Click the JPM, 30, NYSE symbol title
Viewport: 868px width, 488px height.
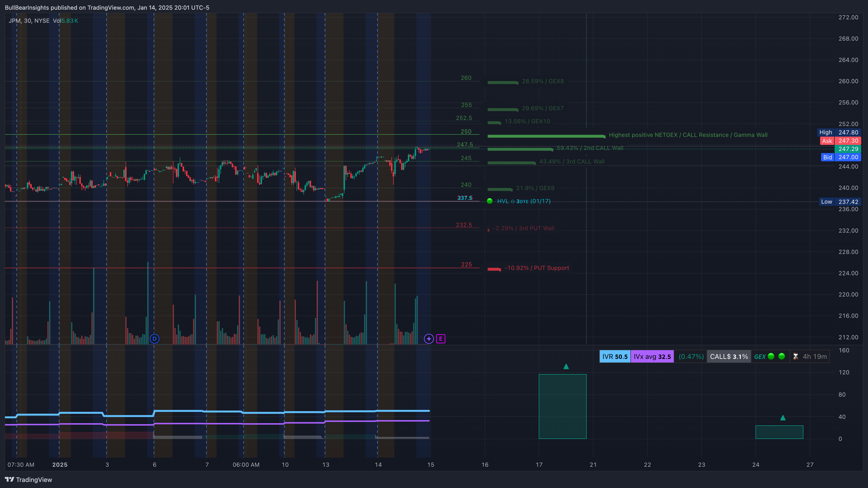[29, 21]
